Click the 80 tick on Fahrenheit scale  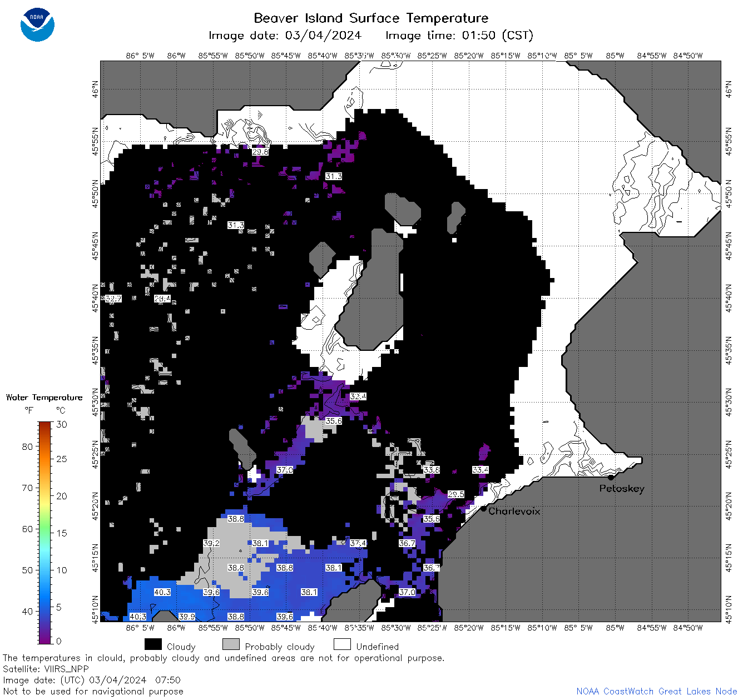click(x=27, y=446)
